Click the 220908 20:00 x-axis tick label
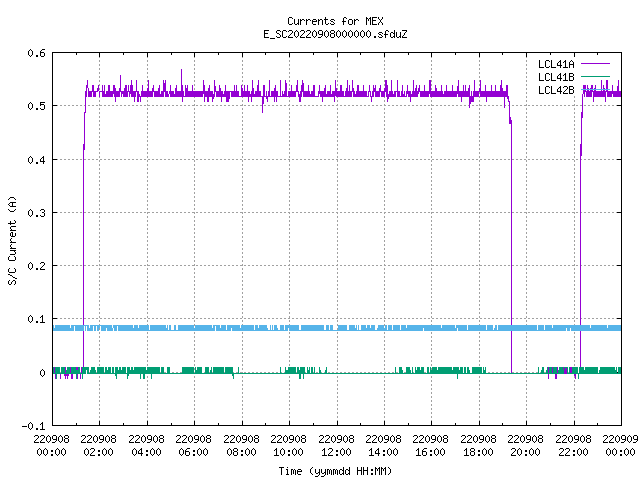The height and width of the screenshot is (480, 640). click(526, 446)
